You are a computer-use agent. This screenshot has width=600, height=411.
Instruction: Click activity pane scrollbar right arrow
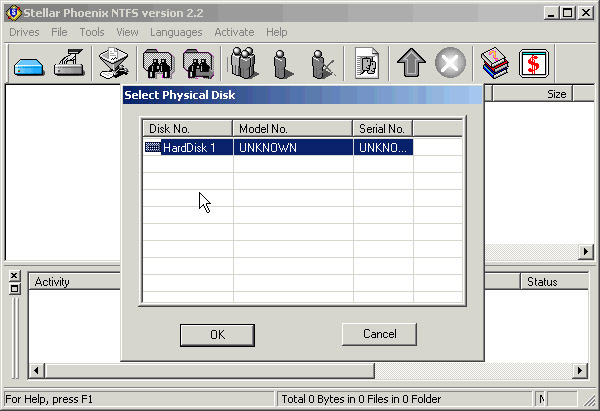point(580,370)
